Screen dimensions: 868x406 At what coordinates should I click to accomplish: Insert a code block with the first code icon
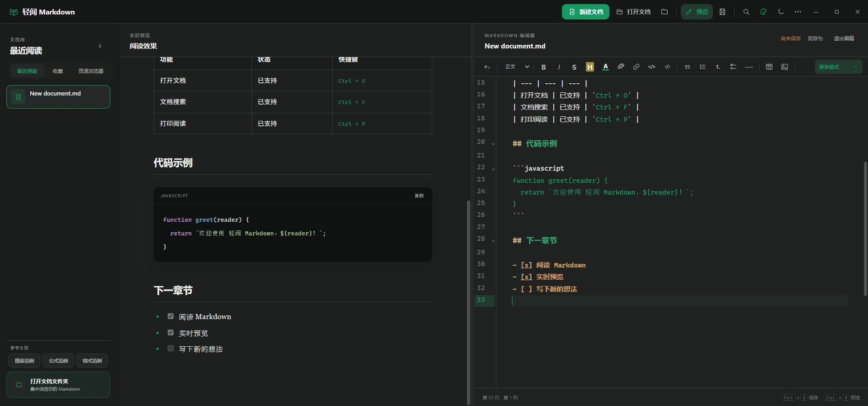coord(651,67)
